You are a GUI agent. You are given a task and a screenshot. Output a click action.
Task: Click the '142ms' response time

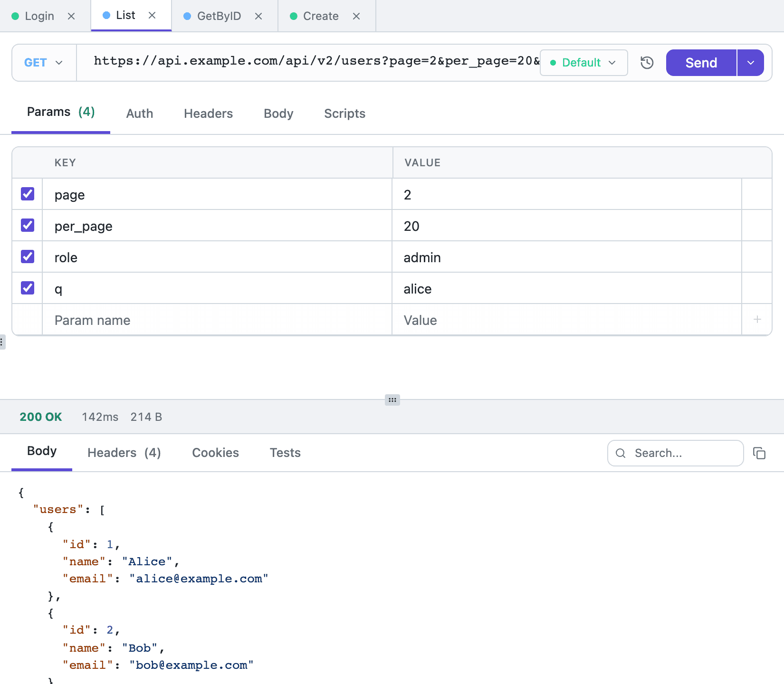tap(100, 417)
